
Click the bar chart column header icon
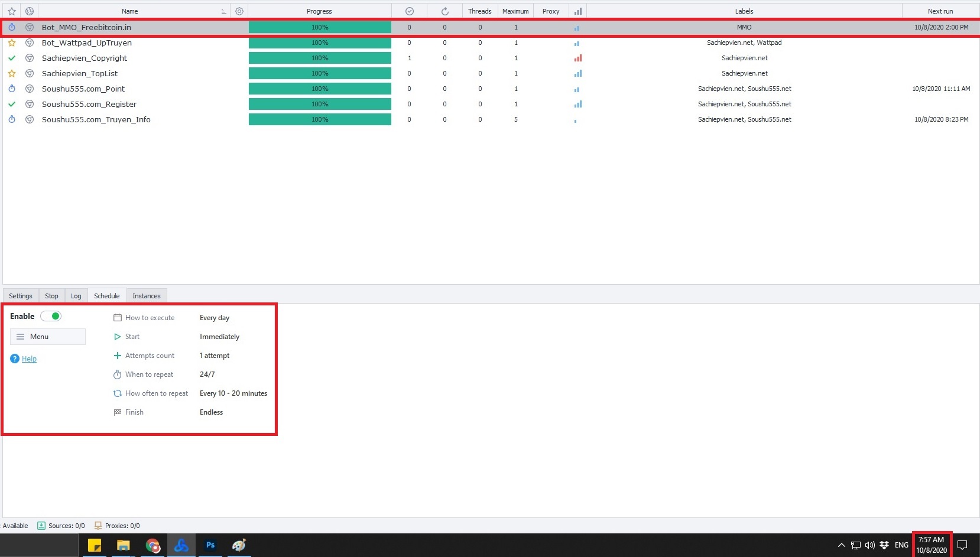[577, 11]
